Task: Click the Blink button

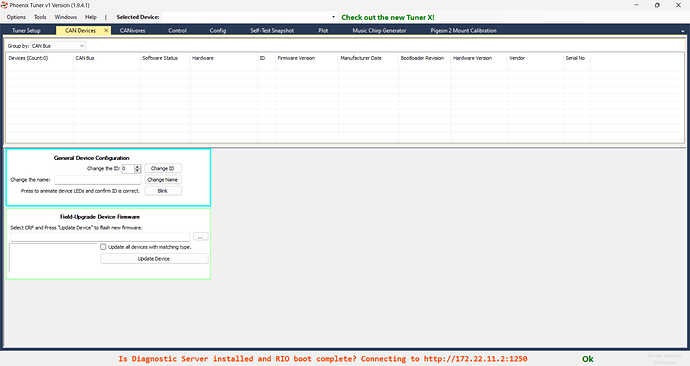Action: (x=163, y=191)
